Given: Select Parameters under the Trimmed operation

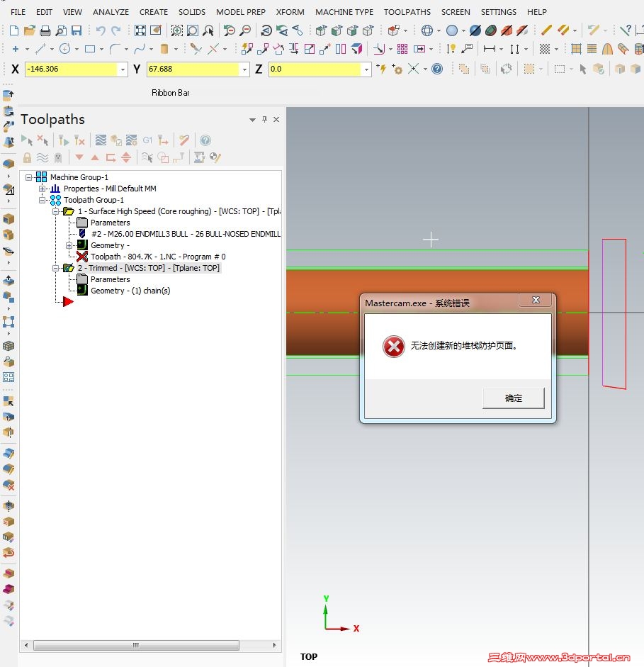Looking at the screenshot, I should point(110,279).
